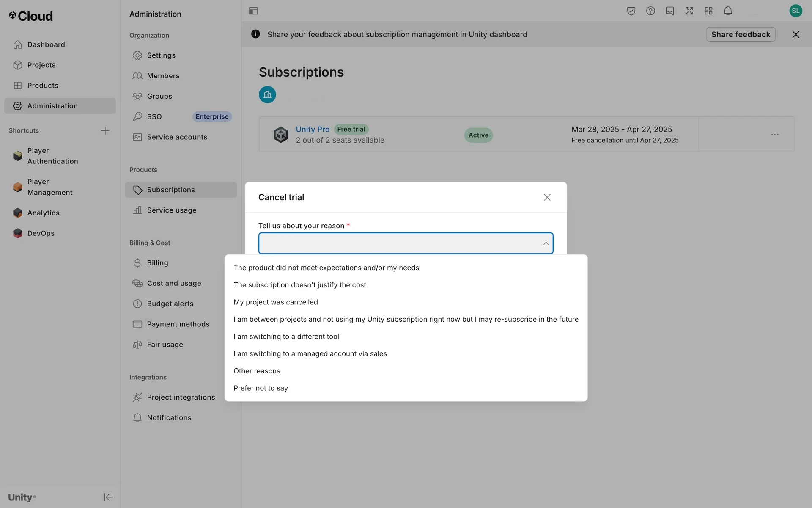Select 'I am between projects' option

point(406,319)
